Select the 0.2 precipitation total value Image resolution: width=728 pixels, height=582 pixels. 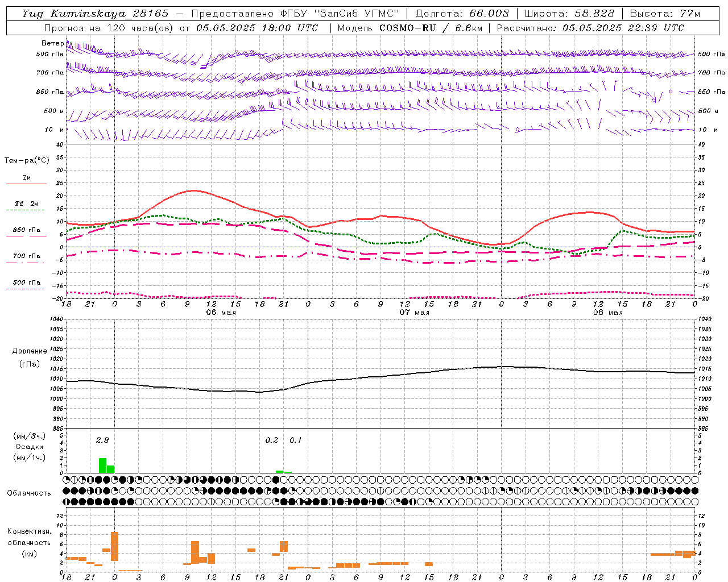pyautogui.click(x=272, y=440)
